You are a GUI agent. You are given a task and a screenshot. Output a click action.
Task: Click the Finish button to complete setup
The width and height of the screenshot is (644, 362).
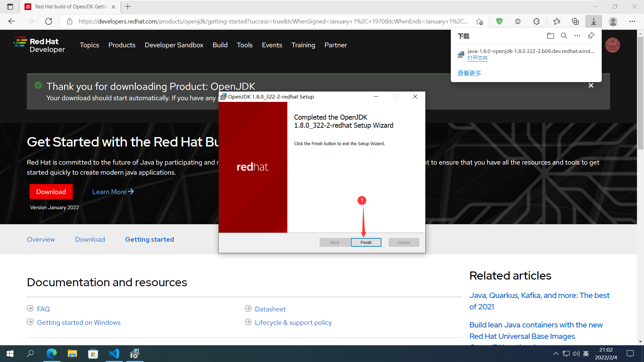(366, 242)
